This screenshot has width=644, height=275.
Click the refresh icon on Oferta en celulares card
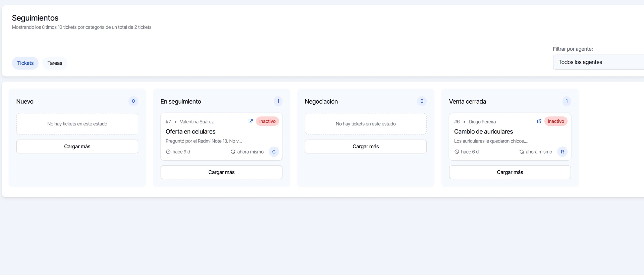tap(233, 152)
